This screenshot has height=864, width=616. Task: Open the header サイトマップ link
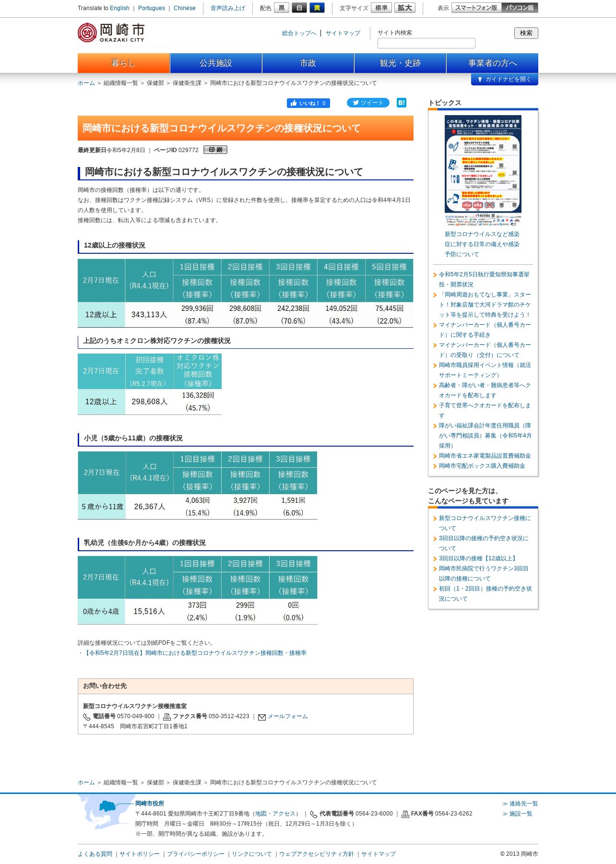(343, 33)
